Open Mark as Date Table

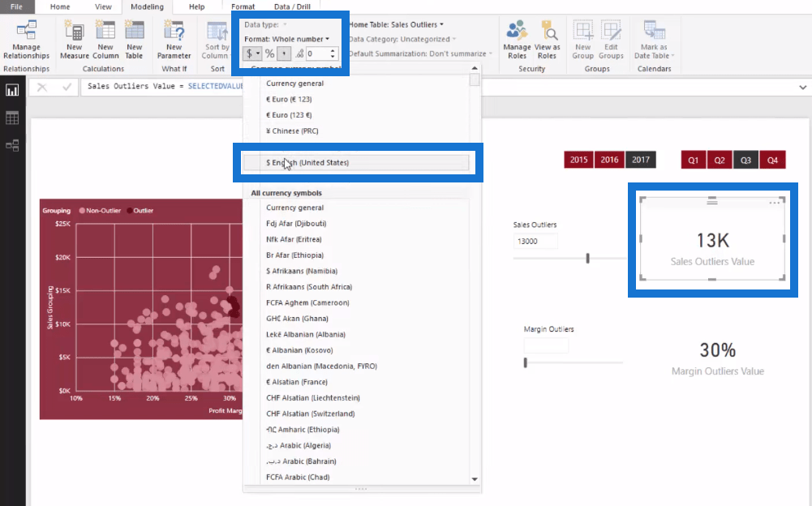pos(654,40)
